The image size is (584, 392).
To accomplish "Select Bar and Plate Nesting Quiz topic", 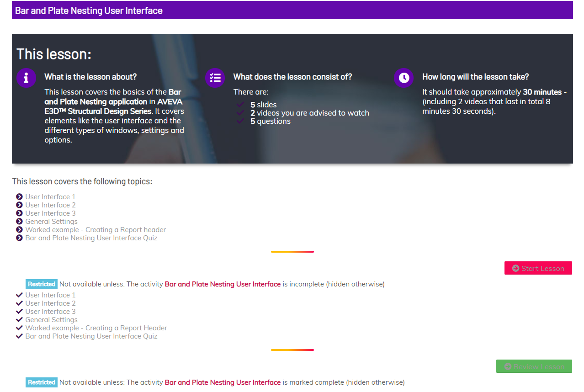I will tap(91, 238).
